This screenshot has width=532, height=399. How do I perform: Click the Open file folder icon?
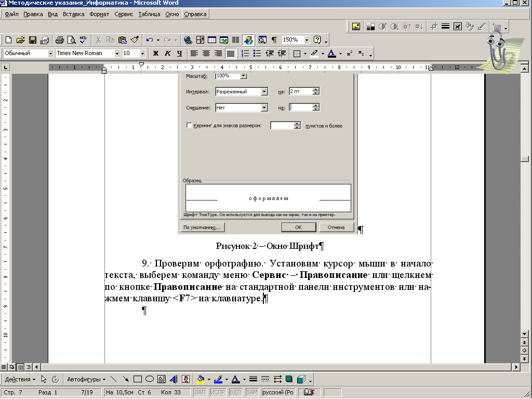point(21,40)
